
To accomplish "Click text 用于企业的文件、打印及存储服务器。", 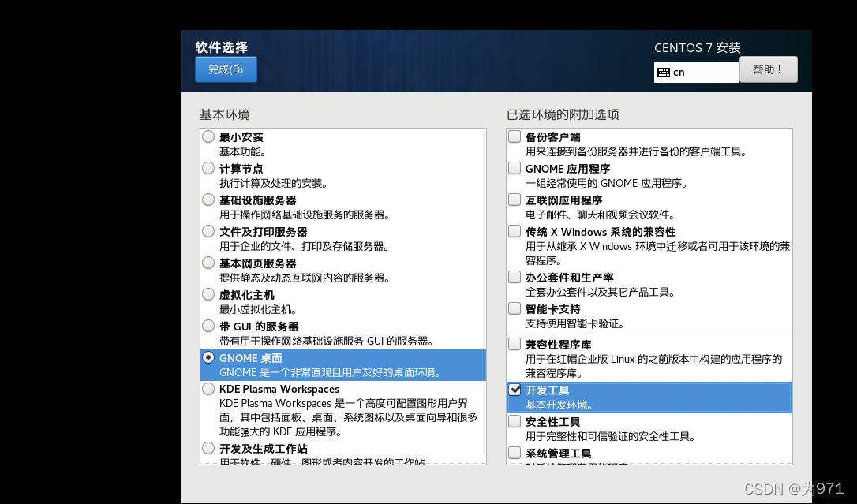I will (x=305, y=247).
